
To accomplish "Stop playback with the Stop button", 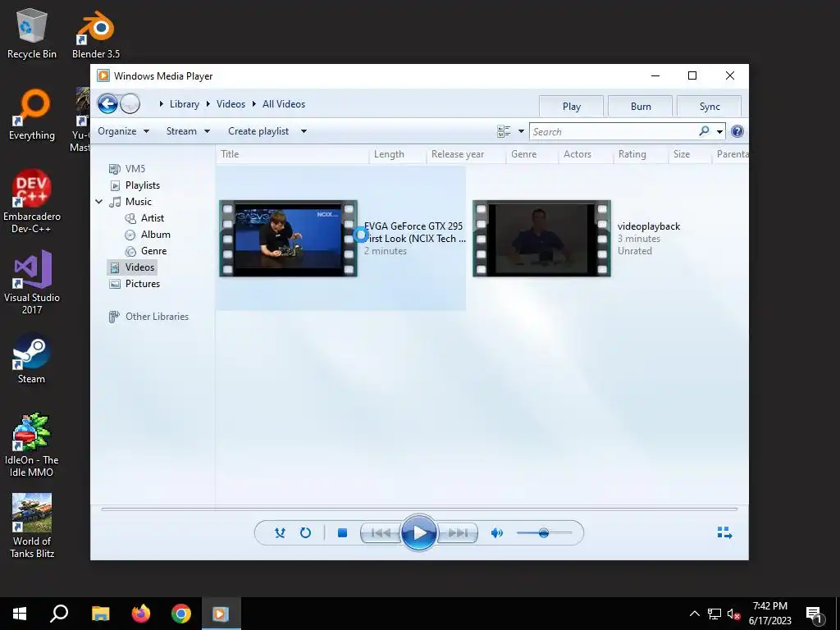I will coord(342,532).
